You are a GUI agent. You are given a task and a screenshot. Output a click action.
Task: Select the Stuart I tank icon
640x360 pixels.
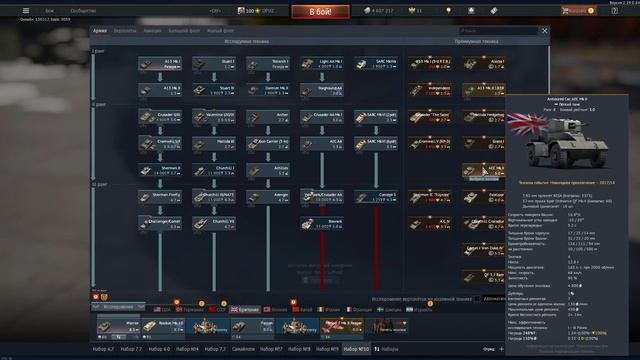[214, 64]
